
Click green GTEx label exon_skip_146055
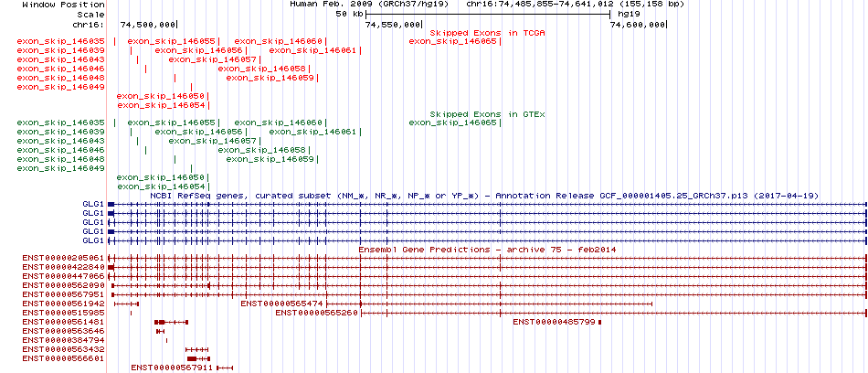(x=171, y=123)
